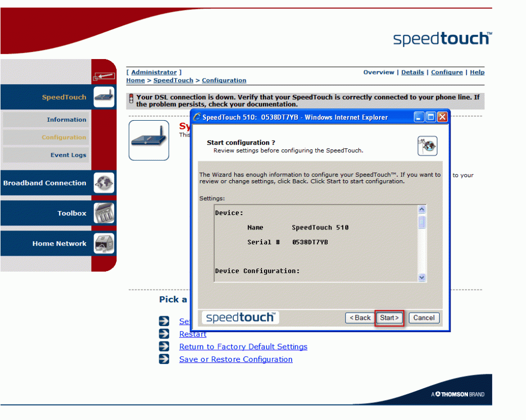Open the Event Logs section

(x=68, y=155)
